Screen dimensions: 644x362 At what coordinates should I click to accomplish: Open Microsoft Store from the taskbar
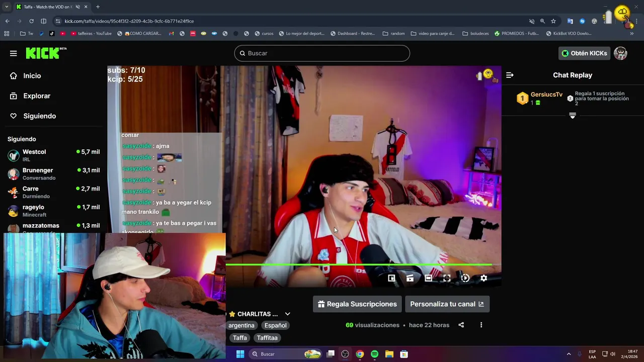click(x=404, y=354)
